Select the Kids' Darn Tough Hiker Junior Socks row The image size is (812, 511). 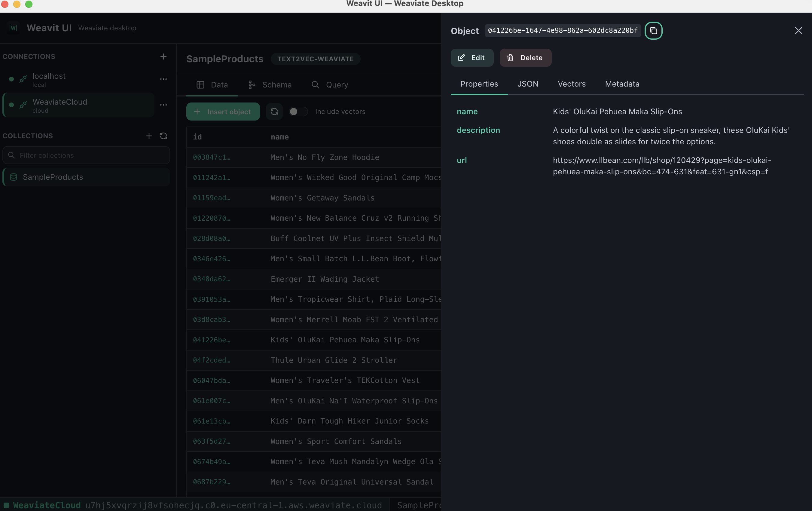pos(314,421)
